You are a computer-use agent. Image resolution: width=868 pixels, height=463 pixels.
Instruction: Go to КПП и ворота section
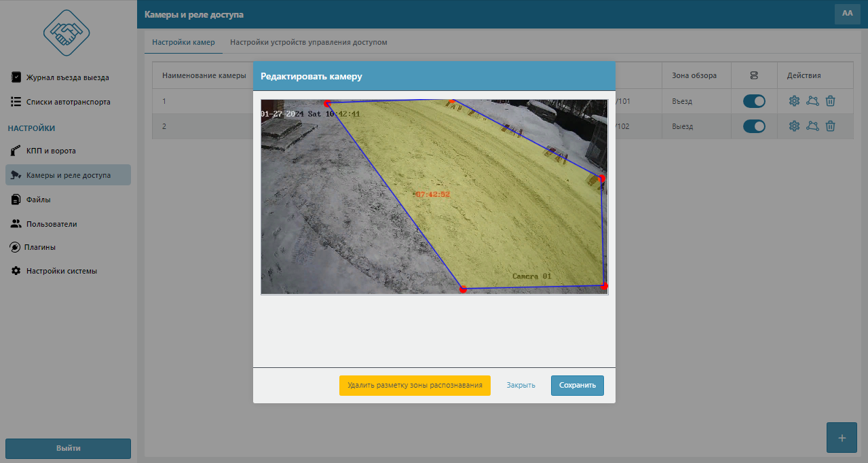(x=51, y=151)
